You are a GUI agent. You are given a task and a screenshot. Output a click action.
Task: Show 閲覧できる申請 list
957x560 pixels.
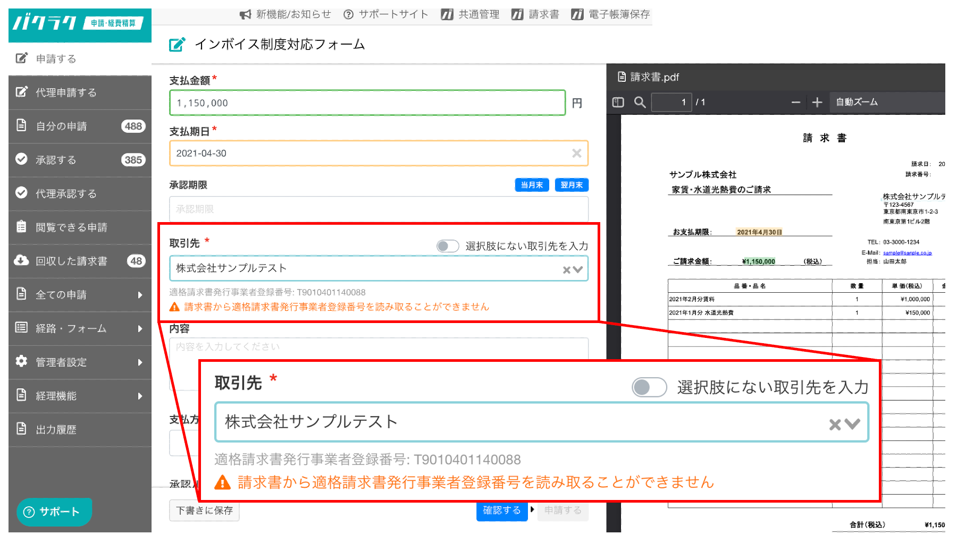(x=80, y=227)
